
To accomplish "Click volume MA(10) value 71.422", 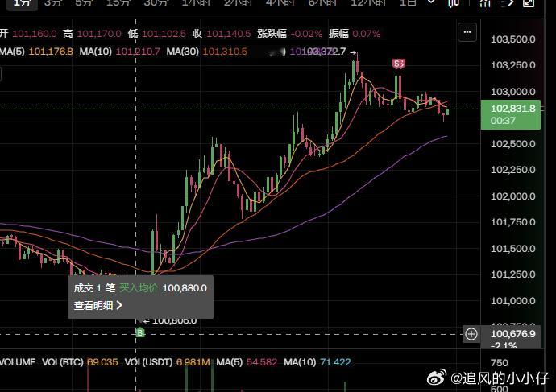I will pos(335,362).
